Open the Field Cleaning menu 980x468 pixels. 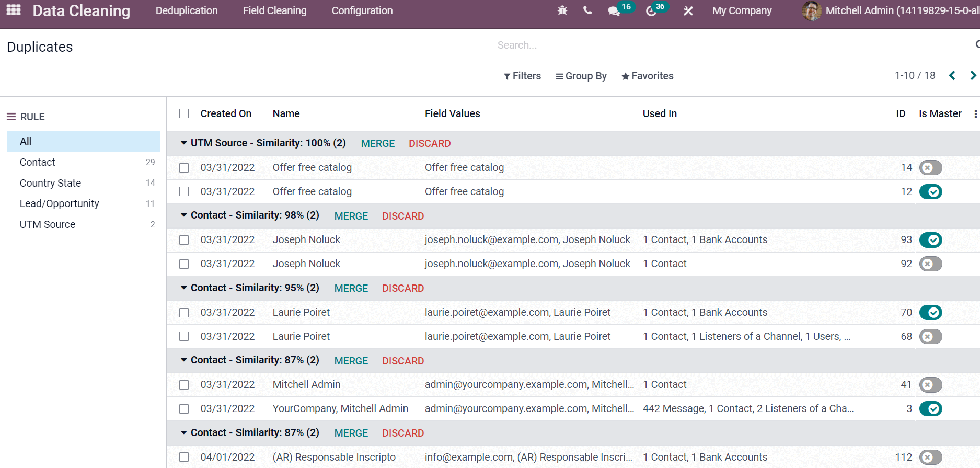point(275,10)
